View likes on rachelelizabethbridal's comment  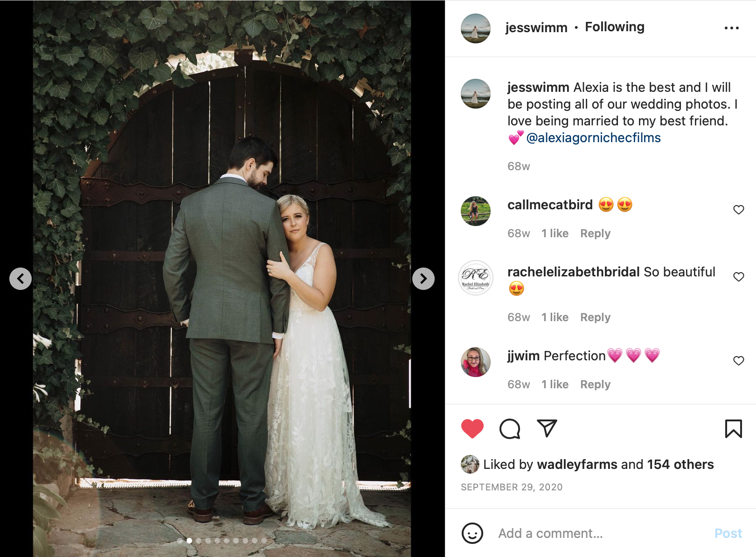click(555, 317)
